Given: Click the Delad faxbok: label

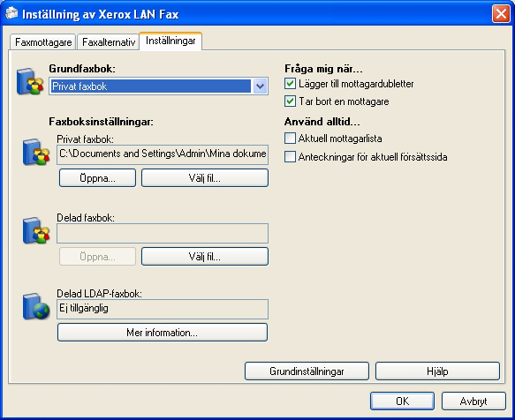Looking at the screenshot, I should pos(86,218).
